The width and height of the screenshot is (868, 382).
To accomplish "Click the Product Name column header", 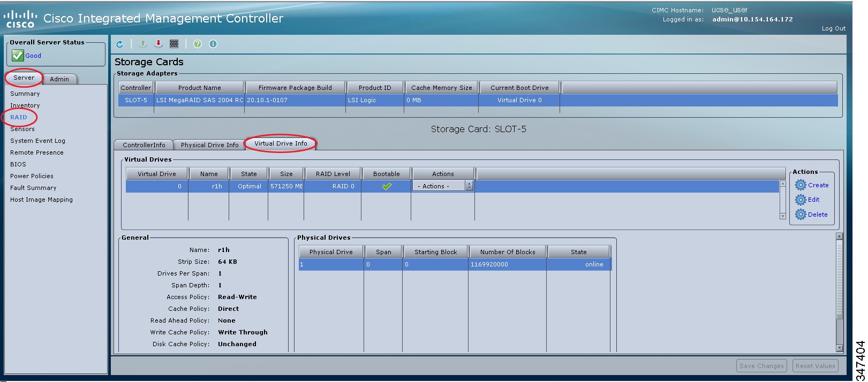I will coord(199,88).
